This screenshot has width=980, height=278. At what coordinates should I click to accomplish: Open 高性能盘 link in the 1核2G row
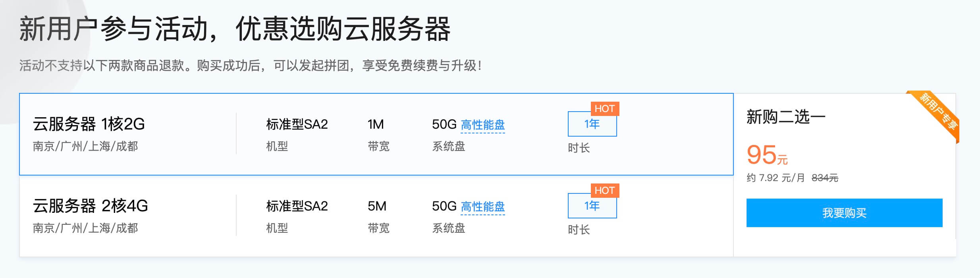click(x=482, y=125)
